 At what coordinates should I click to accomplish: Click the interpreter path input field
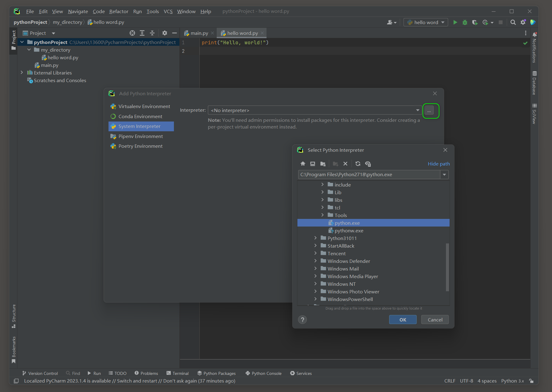click(369, 175)
